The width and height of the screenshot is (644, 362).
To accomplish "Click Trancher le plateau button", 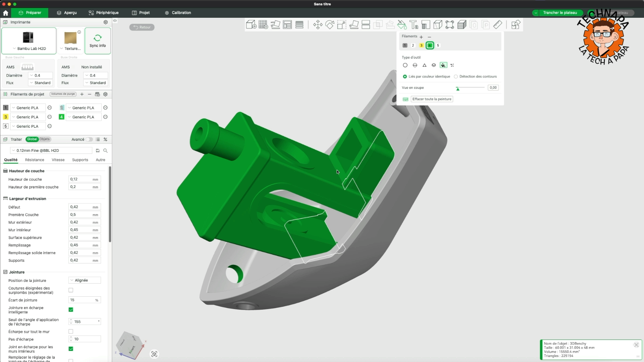I will pos(560,13).
